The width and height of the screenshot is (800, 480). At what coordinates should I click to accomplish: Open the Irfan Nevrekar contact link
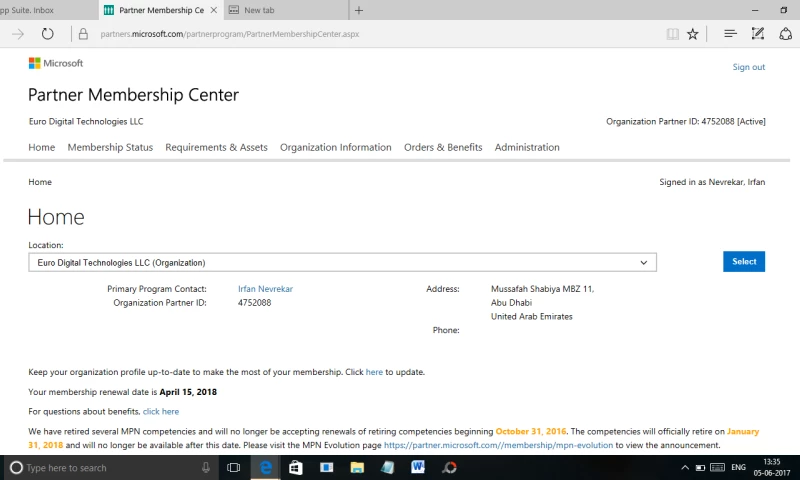pos(265,289)
